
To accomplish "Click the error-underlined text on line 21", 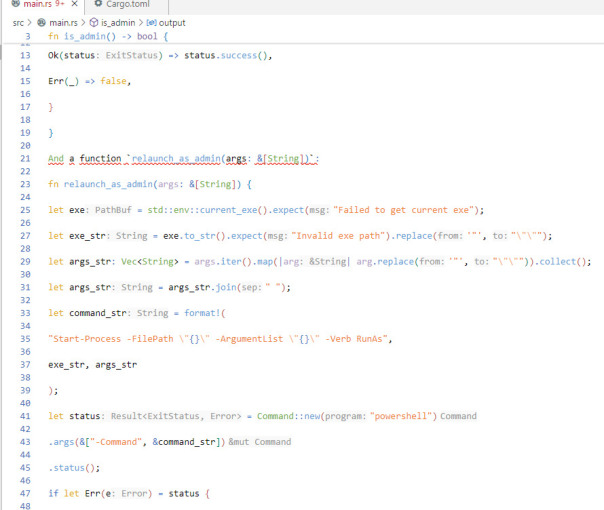I will pos(183,158).
